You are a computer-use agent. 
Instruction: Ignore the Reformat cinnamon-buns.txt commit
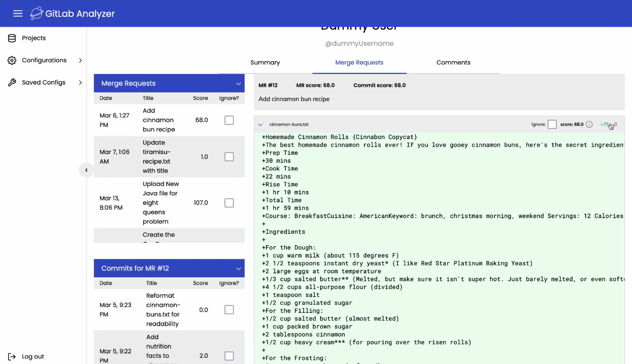coord(229,310)
